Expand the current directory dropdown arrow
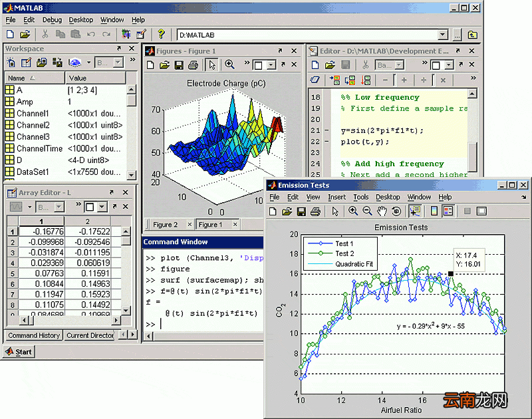 coord(442,35)
